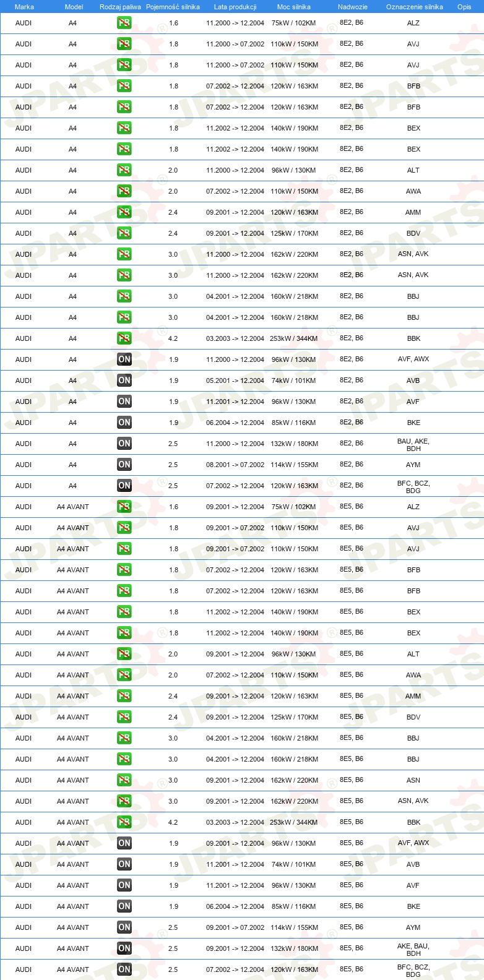Select the petrol icon in the A4 BBK 4.2 row
The height and width of the screenshot is (980, 484).
click(124, 338)
